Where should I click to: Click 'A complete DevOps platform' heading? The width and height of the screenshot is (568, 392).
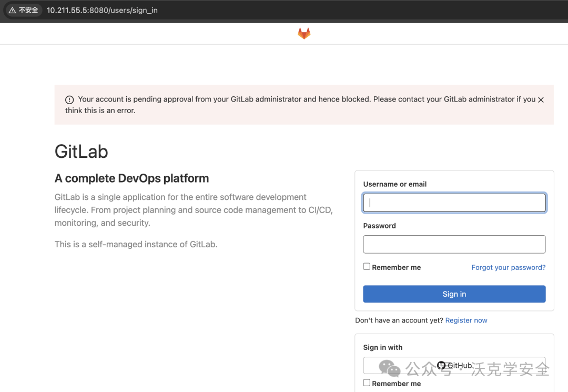pos(131,178)
